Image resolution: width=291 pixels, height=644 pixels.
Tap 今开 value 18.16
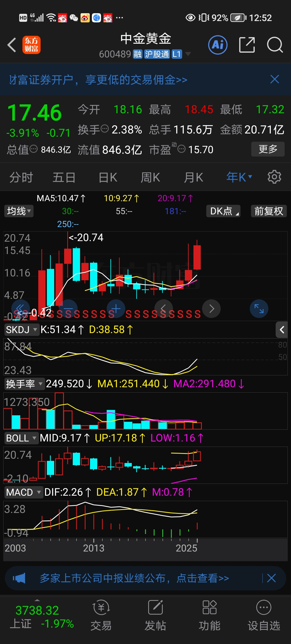[128, 109]
